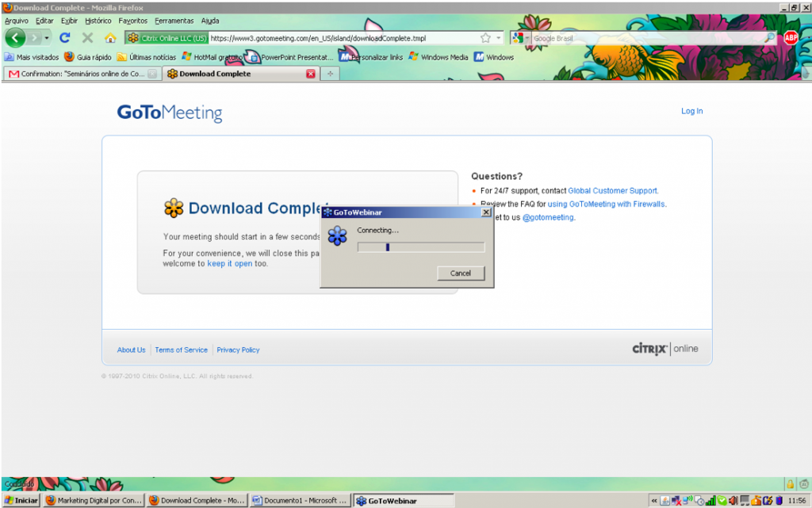Click the Log In link

(x=691, y=111)
